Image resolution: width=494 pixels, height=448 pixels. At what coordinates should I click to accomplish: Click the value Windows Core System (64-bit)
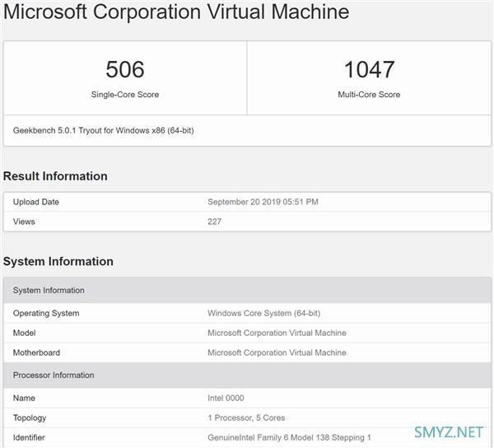264,313
